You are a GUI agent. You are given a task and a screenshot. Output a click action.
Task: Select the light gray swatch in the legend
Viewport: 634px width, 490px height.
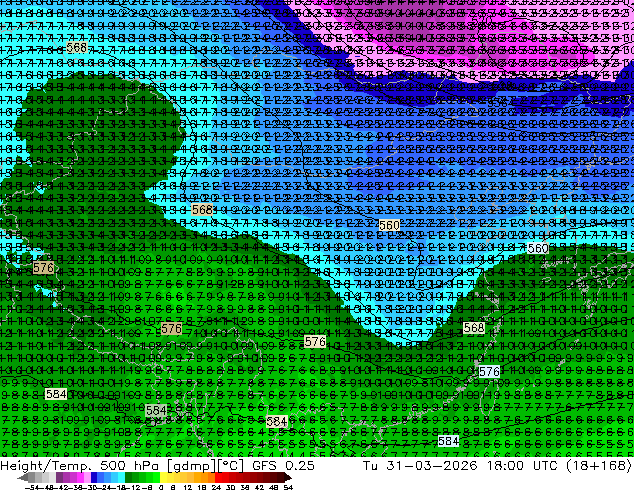point(52,478)
